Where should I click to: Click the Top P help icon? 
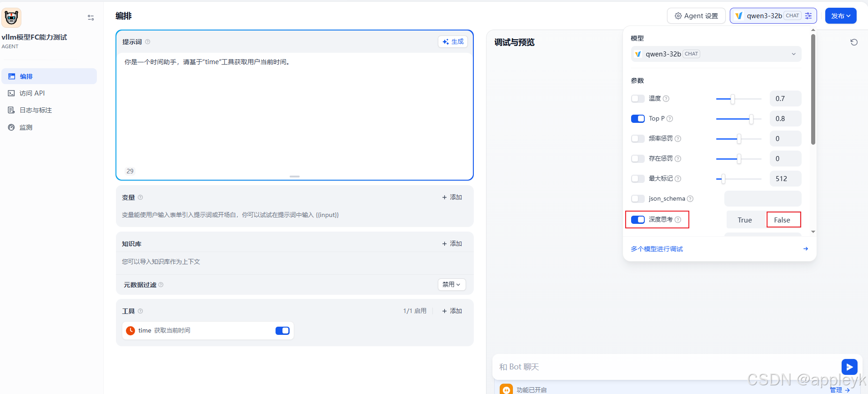pyautogui.click(x=670, y=119)
